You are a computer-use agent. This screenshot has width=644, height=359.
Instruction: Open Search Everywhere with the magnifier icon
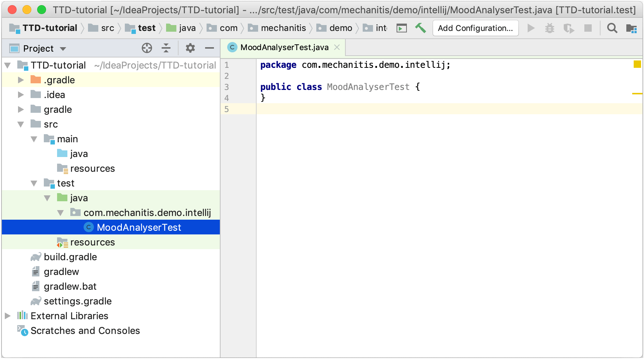pyautogui.click(x=612, y=28)
